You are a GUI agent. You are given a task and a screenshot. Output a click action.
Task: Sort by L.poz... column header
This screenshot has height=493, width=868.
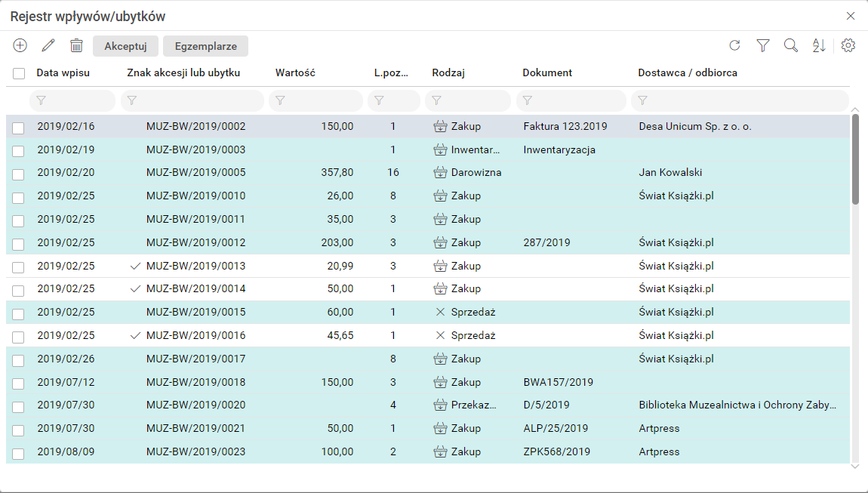pos(391,72)
